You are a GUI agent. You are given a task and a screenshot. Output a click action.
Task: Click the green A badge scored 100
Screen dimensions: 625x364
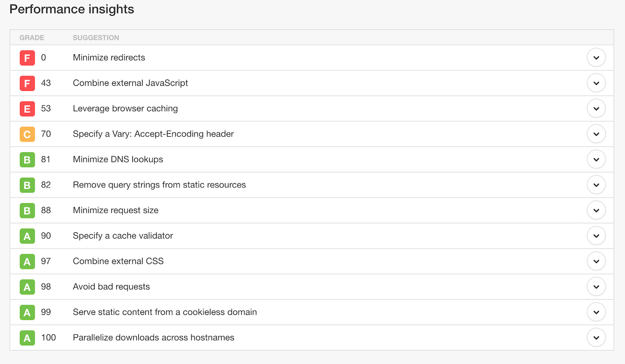click(27, 338)
